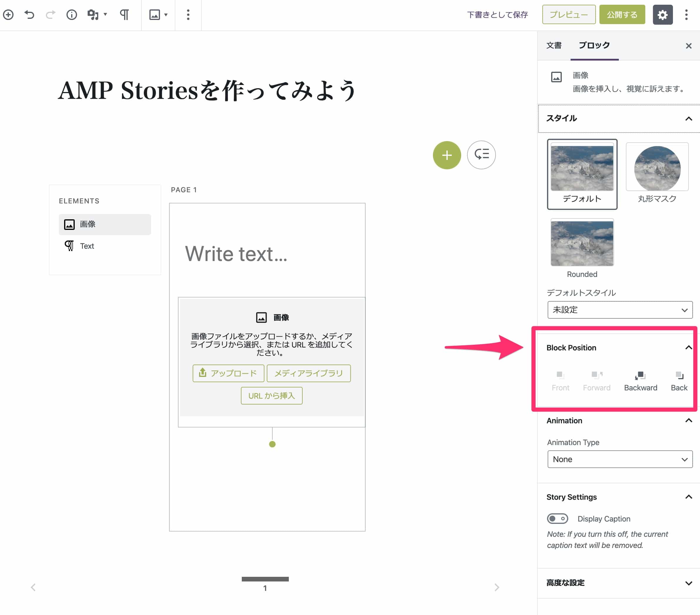Select 画像 element in Elements list

(105, 225)
